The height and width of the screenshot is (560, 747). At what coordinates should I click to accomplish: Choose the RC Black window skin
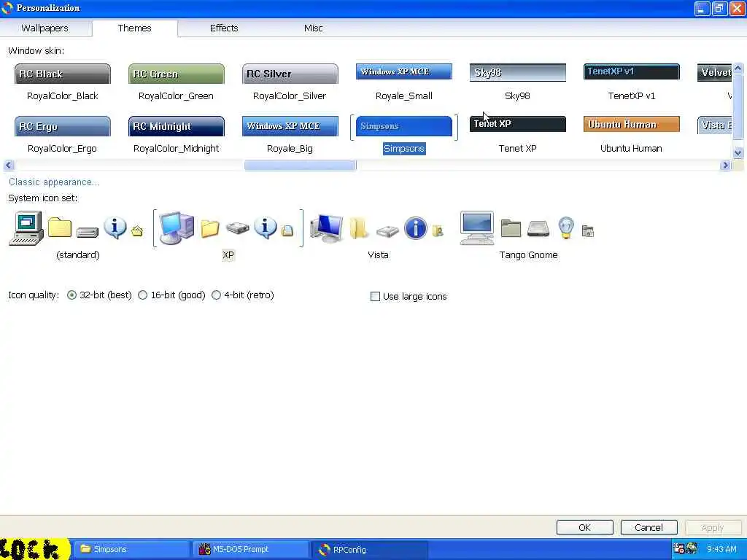(63, 74)
